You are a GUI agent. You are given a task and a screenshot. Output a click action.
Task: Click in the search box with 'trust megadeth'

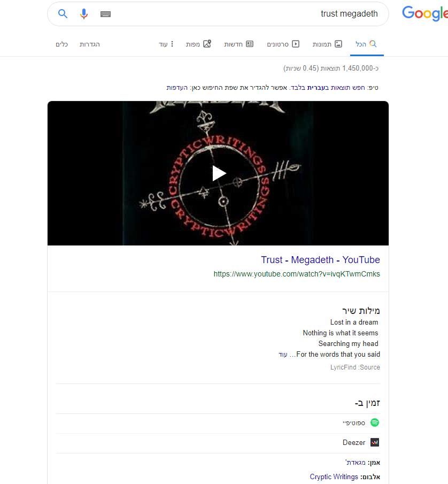(218, 14)
